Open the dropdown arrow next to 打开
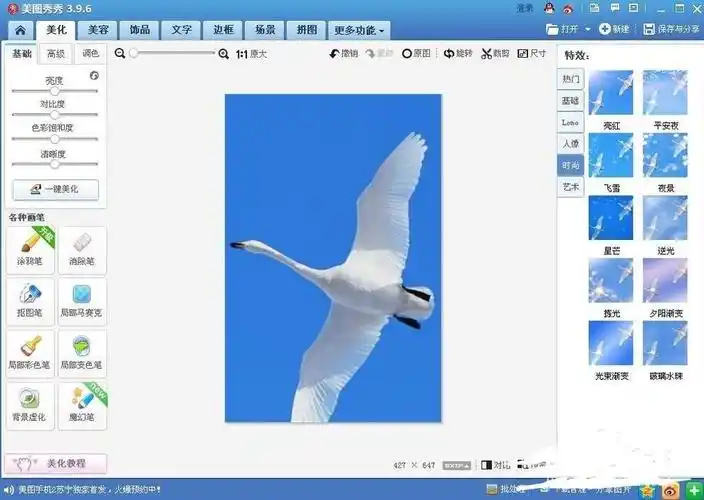The width and height of the screenshot is (704, 500). coord(588,30)
